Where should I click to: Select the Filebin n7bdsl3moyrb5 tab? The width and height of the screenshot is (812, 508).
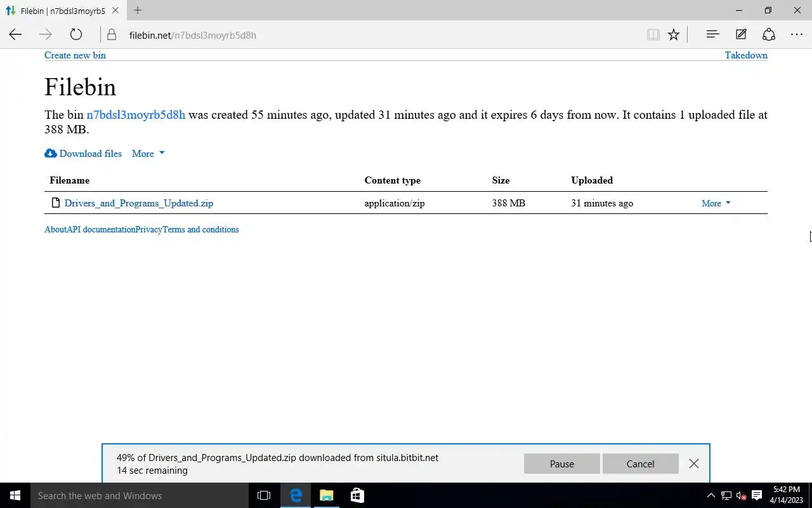click(62, 11)
